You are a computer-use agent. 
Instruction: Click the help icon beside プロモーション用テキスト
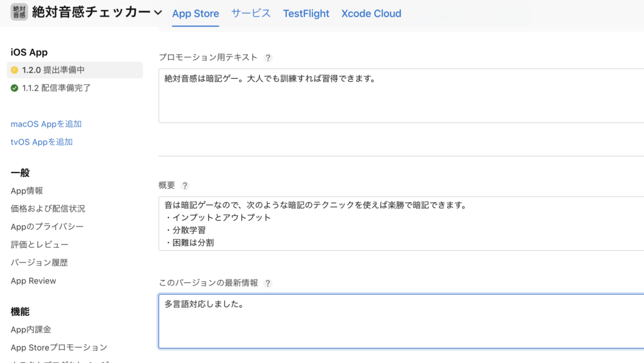pyautogui.click(x=268, y=58)
